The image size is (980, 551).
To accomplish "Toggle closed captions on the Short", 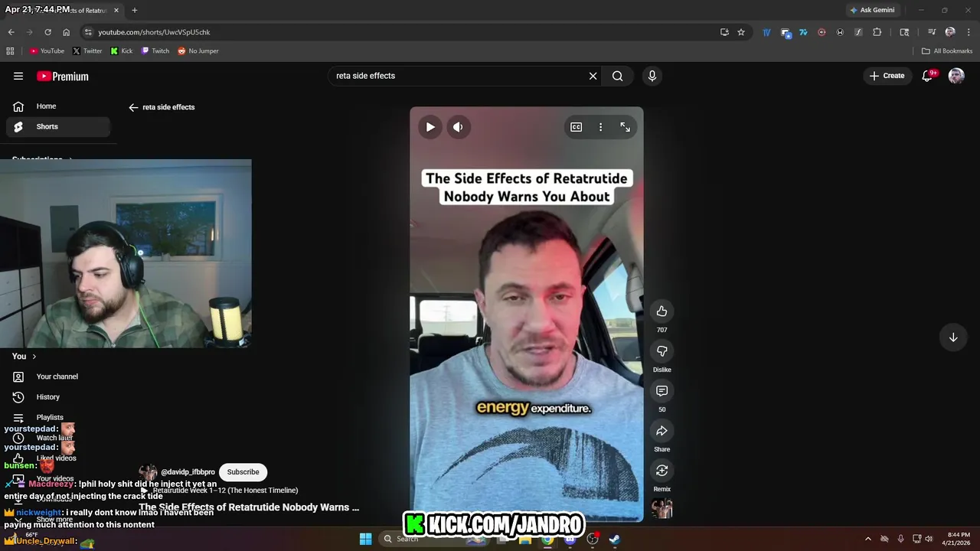I will (576, 127).
